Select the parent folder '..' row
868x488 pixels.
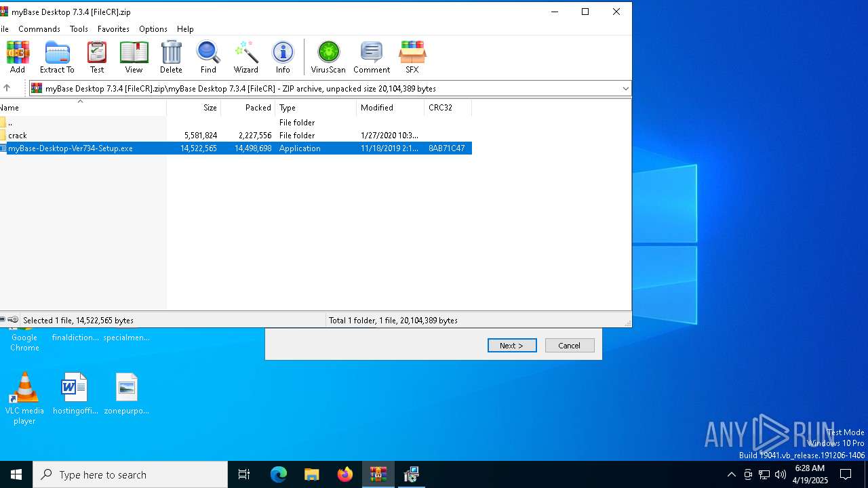(x=235, y=123)
